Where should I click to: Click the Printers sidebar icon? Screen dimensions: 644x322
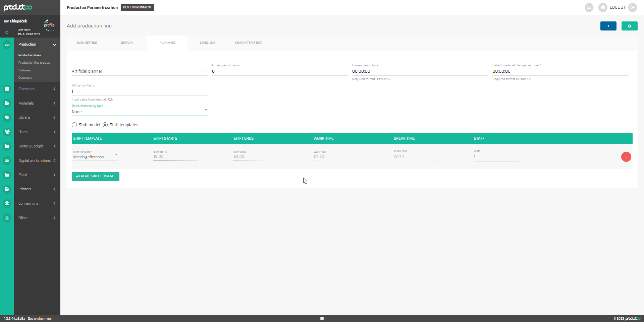coord(7,189)
